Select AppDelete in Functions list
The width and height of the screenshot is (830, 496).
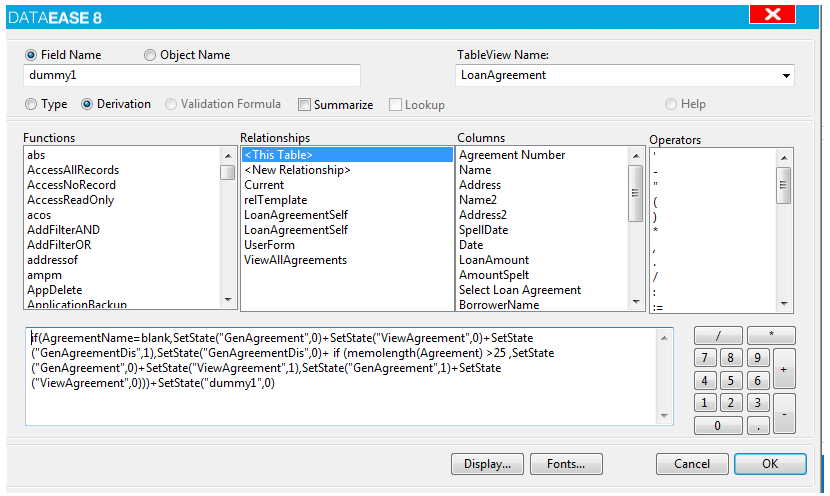[x=55, y=290]
